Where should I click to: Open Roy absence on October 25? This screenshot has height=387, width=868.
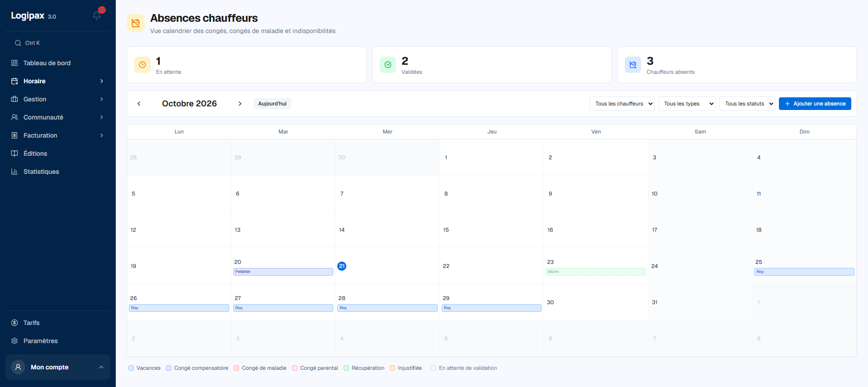tap(804, 272)
